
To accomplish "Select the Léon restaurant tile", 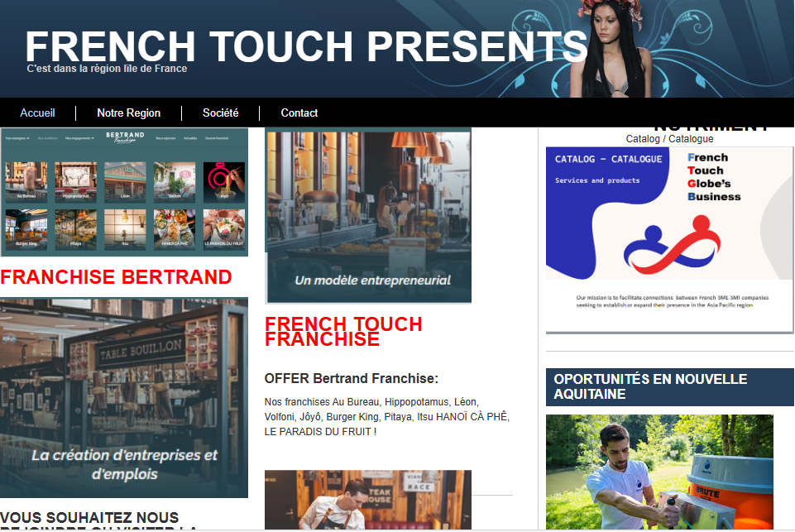I will (125, 181).
